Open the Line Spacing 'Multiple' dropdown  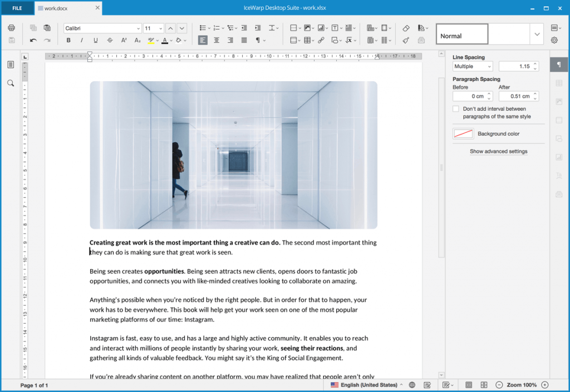pos(472,66)
